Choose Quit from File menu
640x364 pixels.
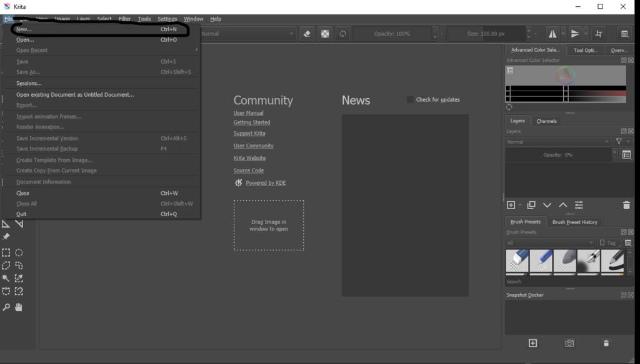coord(101,214)
